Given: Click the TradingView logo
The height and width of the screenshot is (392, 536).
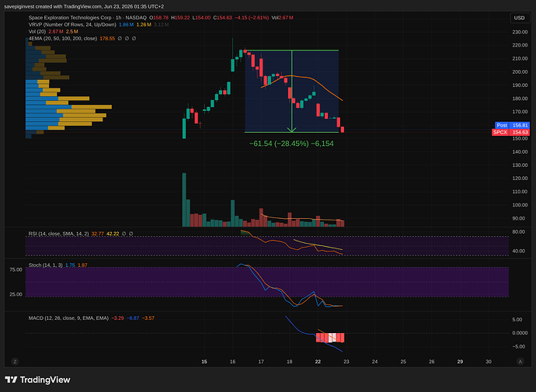Looking at the screenshot, I should click(x=37, y=380).
